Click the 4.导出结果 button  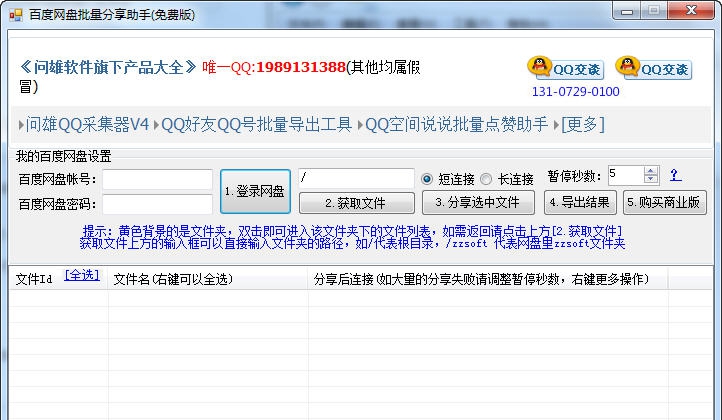[580, 202]
